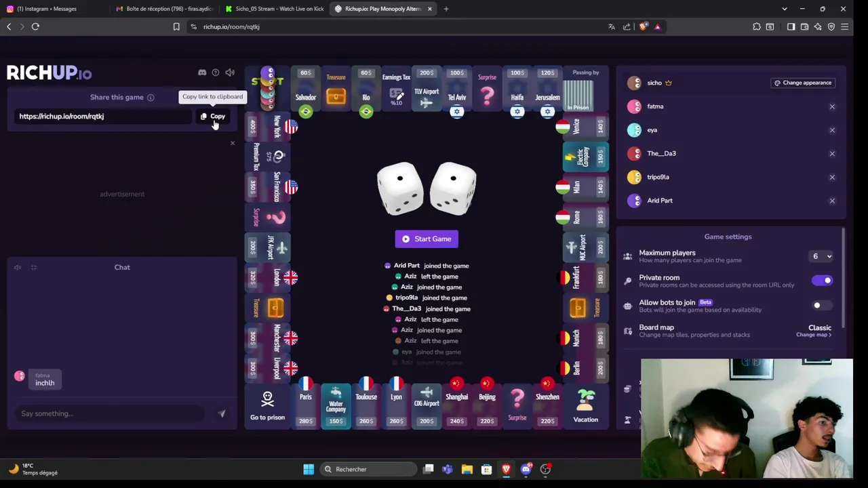Open the Windows Start menu
Screen dimensions: 868x488
coord(309,469)
